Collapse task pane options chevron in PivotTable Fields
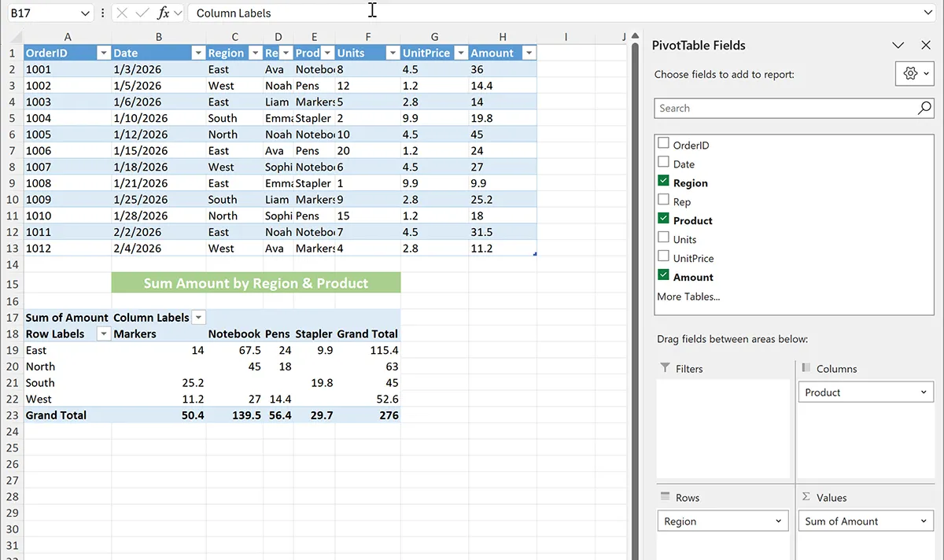This screenshot has height=560, width=944. coord(898,46)
